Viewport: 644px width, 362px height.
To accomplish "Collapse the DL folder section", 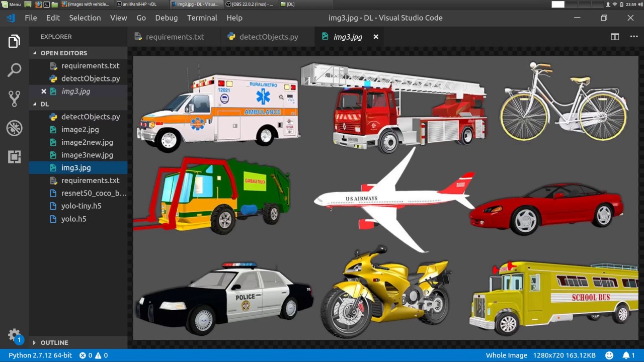I will (x=78, y=104).
